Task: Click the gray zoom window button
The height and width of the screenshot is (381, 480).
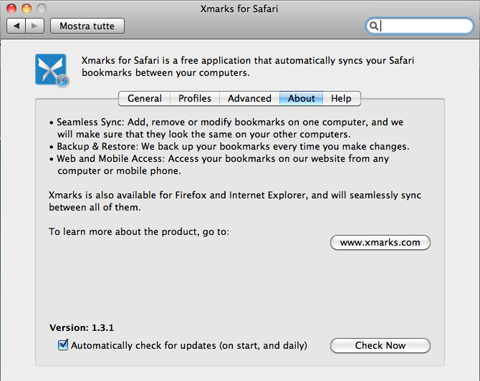Action: [x=41, y=8]
